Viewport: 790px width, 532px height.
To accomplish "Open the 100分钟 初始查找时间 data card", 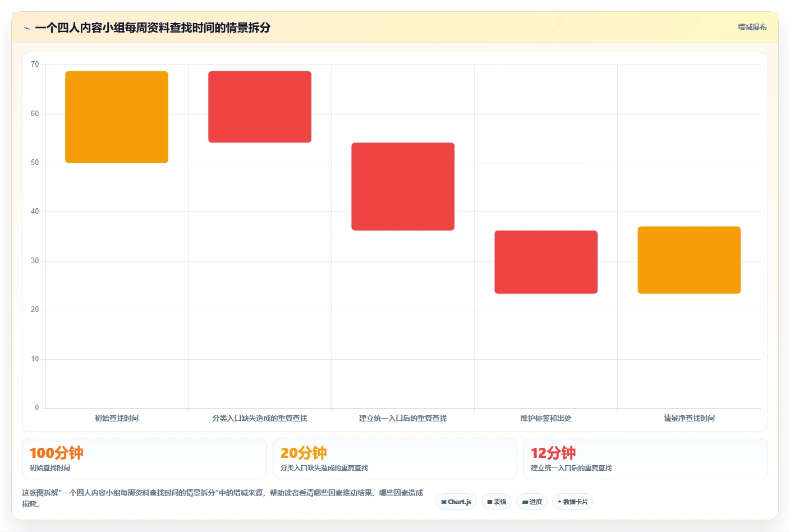I will coord(144,458).
